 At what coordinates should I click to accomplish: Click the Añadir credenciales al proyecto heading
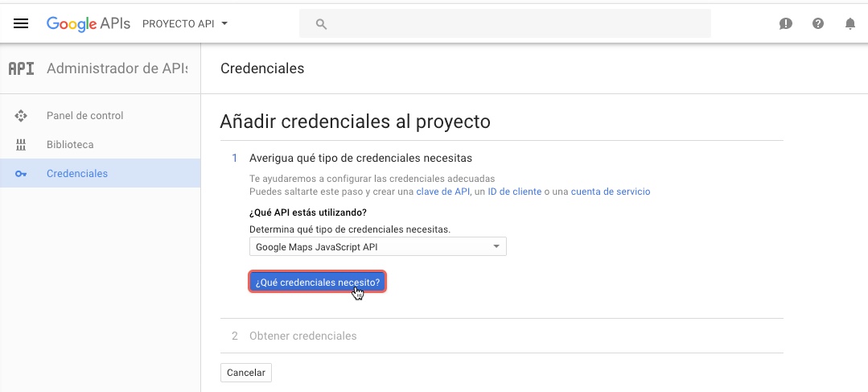(355, 122)
